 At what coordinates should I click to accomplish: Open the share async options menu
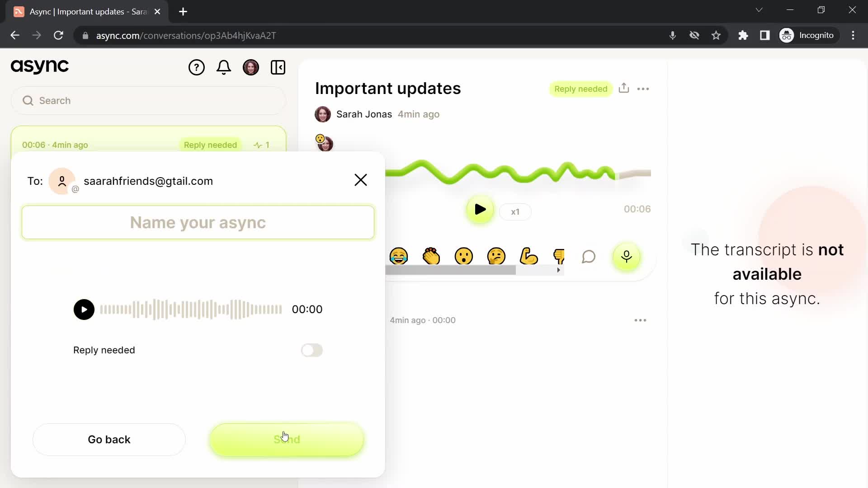pos(624,88)
